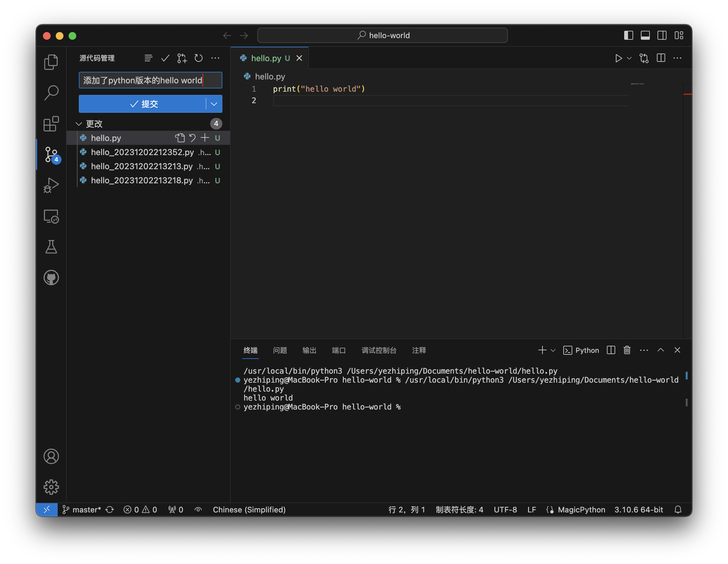The image size is (728, 564).
Task: Toggle bottom panel visibility
Action: (x=645, y=35)
